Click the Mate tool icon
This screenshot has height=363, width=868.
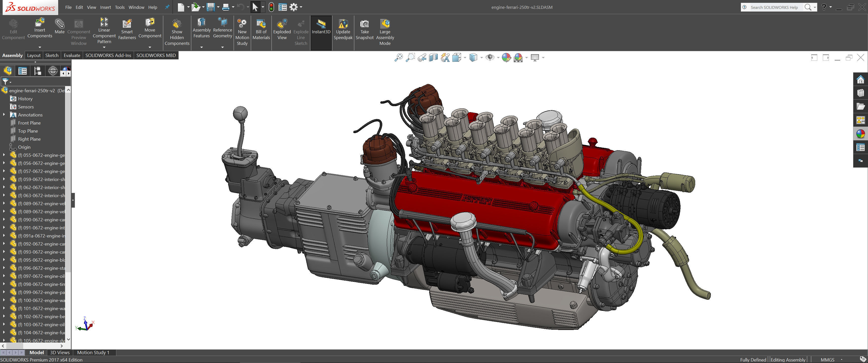click(59, 24)
